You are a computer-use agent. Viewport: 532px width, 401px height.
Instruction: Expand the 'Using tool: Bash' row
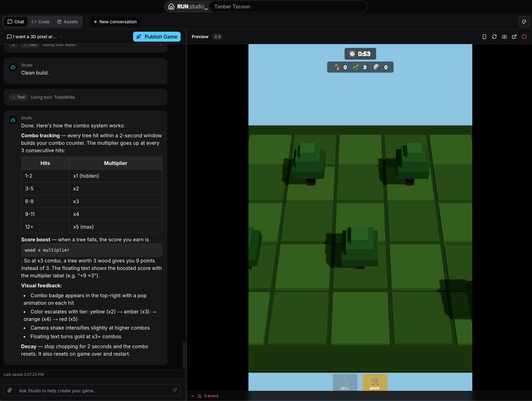point(86,45)
